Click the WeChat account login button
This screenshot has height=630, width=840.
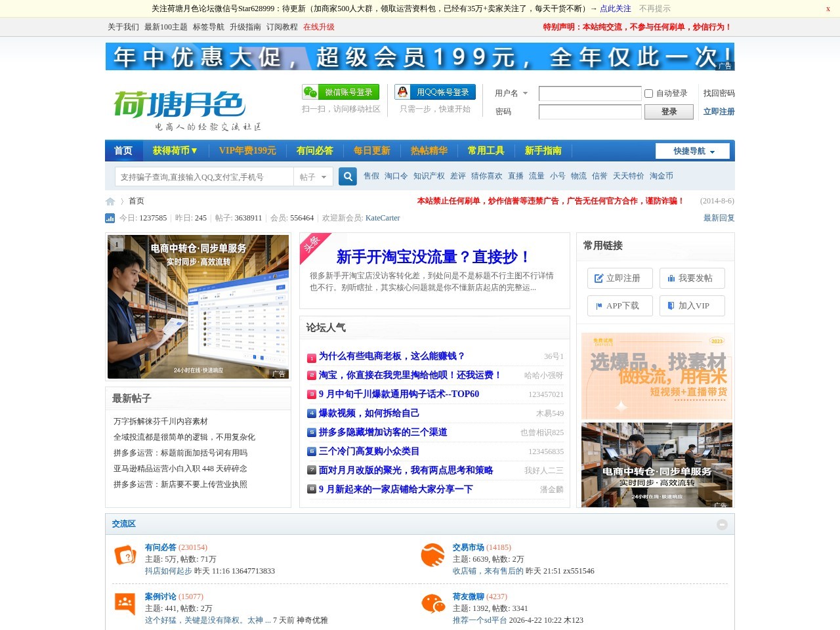341,92
